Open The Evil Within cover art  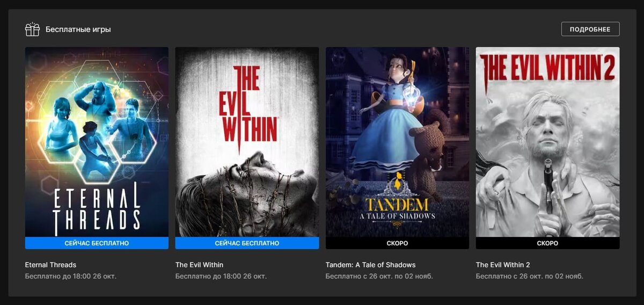tap(247, 142)
